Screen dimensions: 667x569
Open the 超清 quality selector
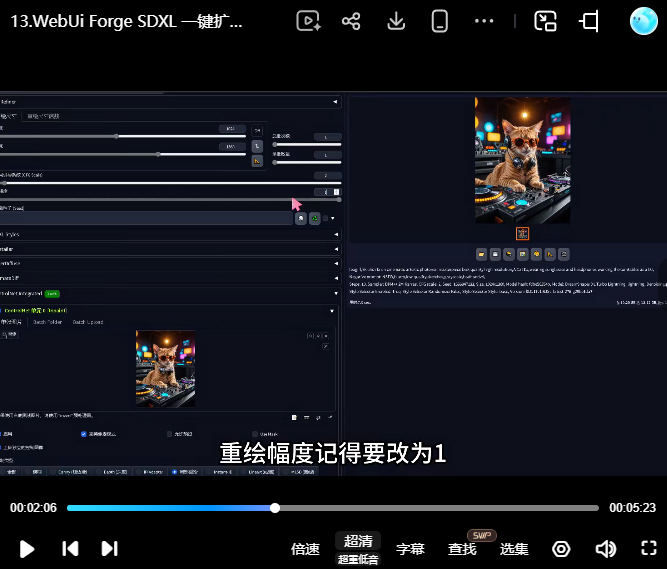(x=358, y=541)
